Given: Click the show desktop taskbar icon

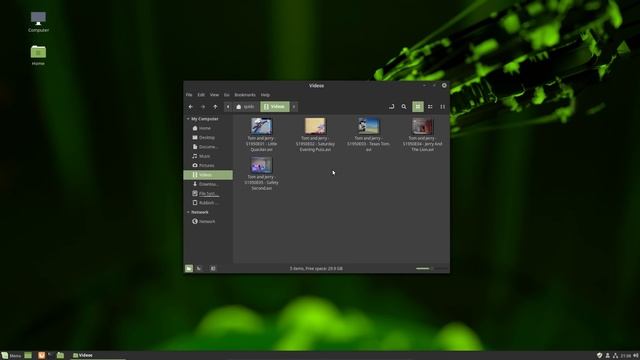Looking at the screenshot, I should [x=28, y=356].
